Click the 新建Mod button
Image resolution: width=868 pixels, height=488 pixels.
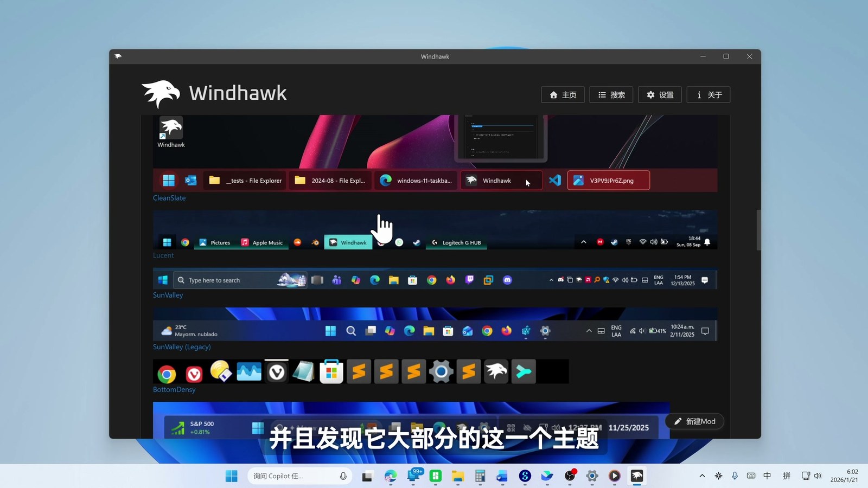point(694,421)
